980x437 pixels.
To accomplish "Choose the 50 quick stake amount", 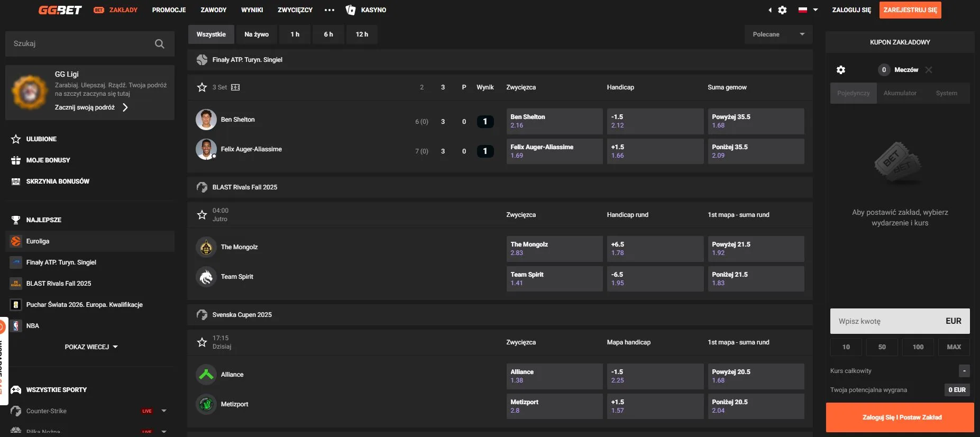I will coord(882,347).
